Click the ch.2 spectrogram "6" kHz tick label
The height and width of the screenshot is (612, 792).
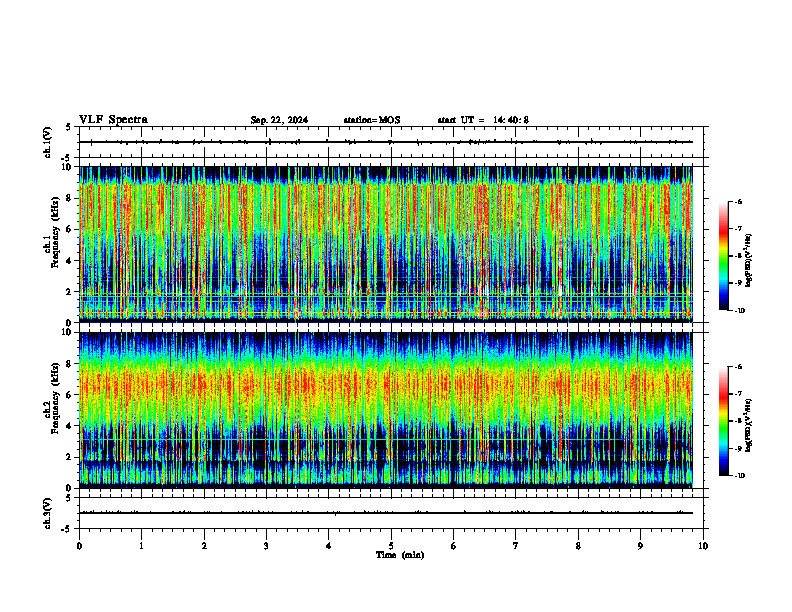click(x=70, y=395)
